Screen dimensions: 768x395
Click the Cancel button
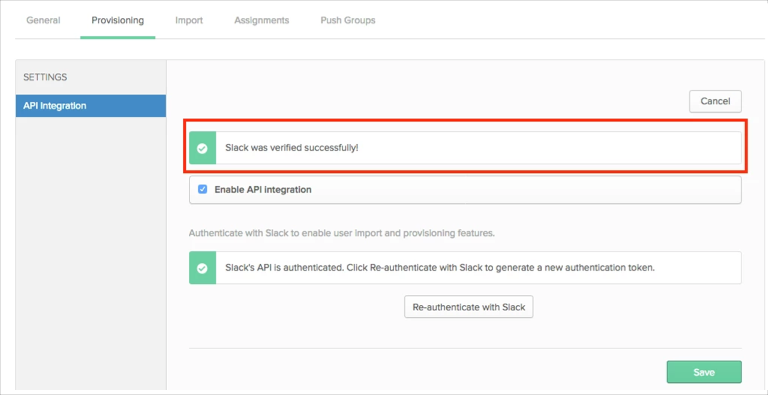point(715,101)
